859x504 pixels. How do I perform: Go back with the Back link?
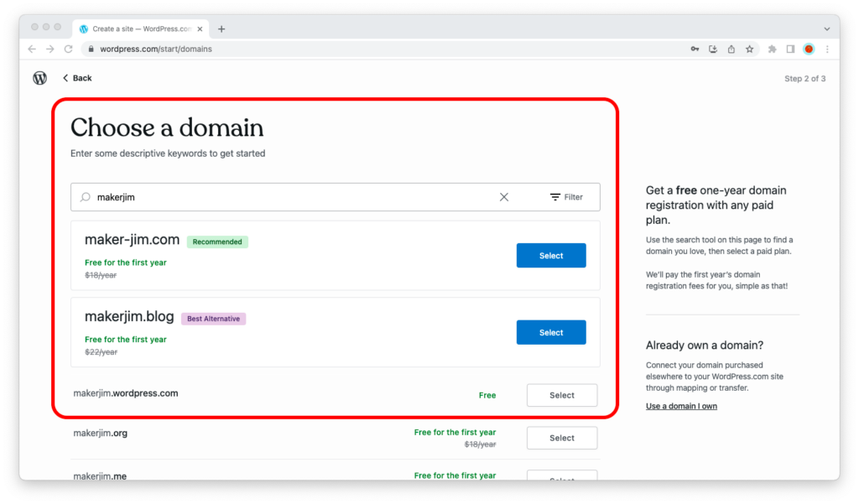click(76, 78)
